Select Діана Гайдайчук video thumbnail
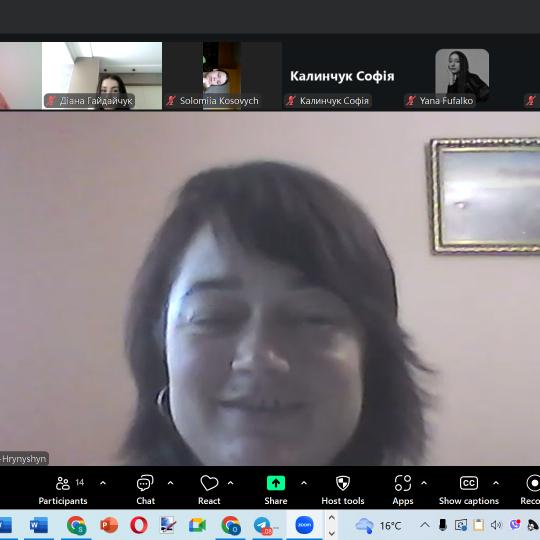The height and width of the screenshot is (540, 540). (x=102, y=76)
